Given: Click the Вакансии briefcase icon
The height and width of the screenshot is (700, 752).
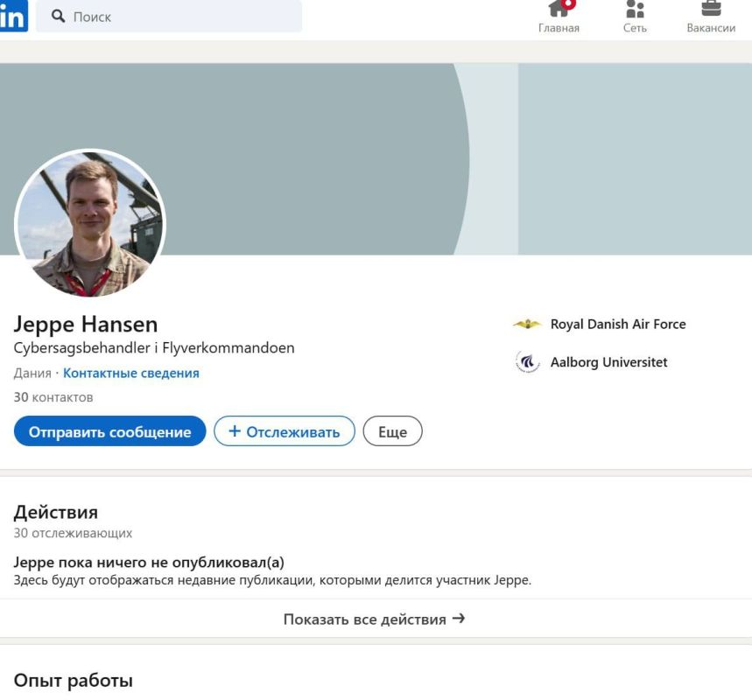Looking at the screenshot, I should [x=711, y=9].
